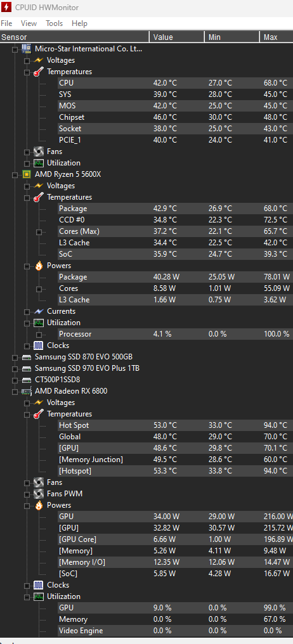293x644 pixels.
Task: Click the 78.01 W package max value
Action: coord(277,277)
